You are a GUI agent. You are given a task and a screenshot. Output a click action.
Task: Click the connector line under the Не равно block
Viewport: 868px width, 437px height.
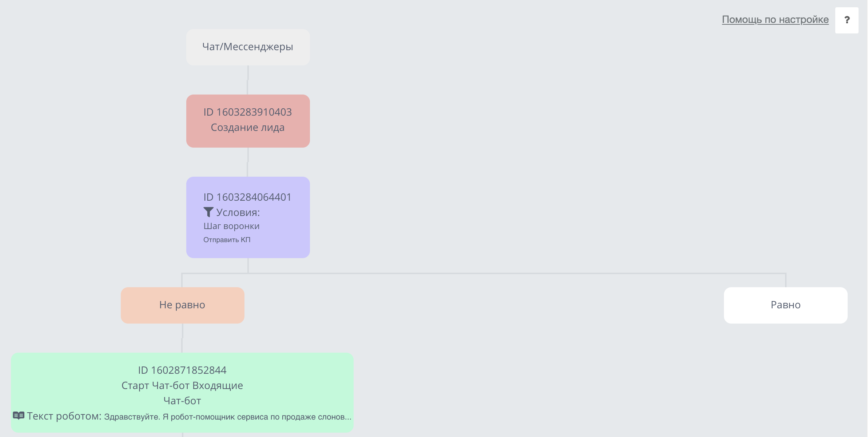click(182, 338)
